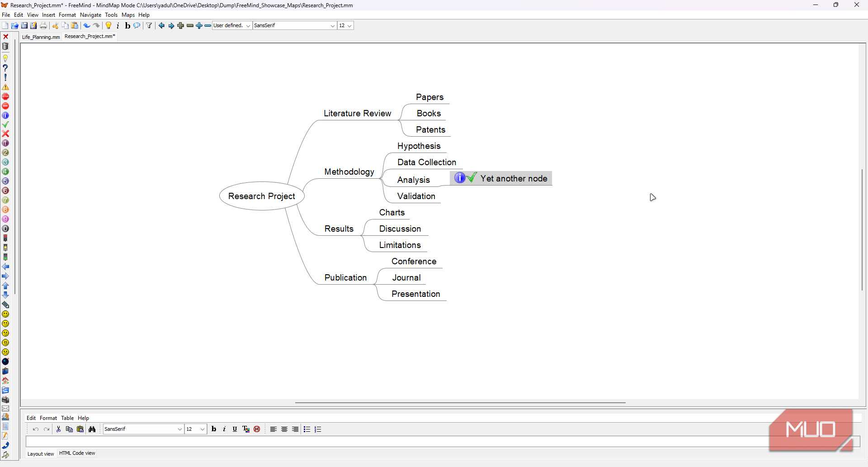The image size is (868, 467).
Task: Add the blue up arrow icon
Action: pyautogui.click(x=5, y=286)
